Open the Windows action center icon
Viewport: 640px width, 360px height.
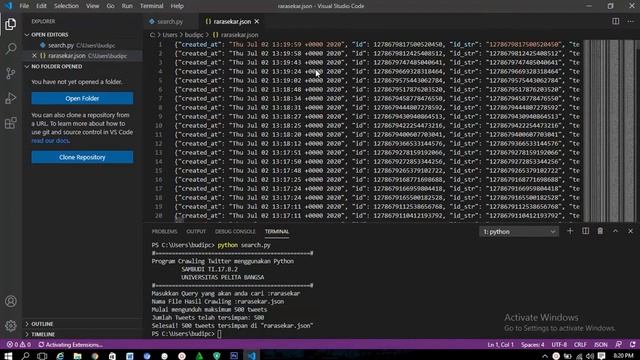click(601, 356)
